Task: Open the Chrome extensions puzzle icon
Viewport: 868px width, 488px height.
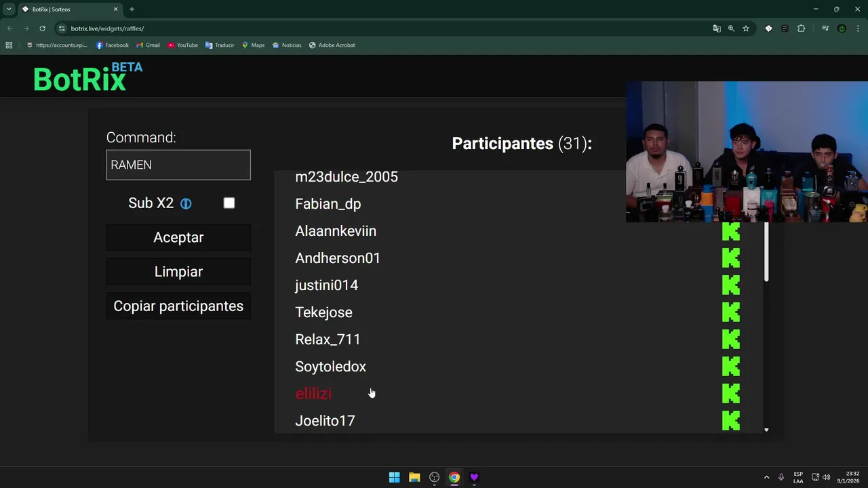Action: coord(802,28)
